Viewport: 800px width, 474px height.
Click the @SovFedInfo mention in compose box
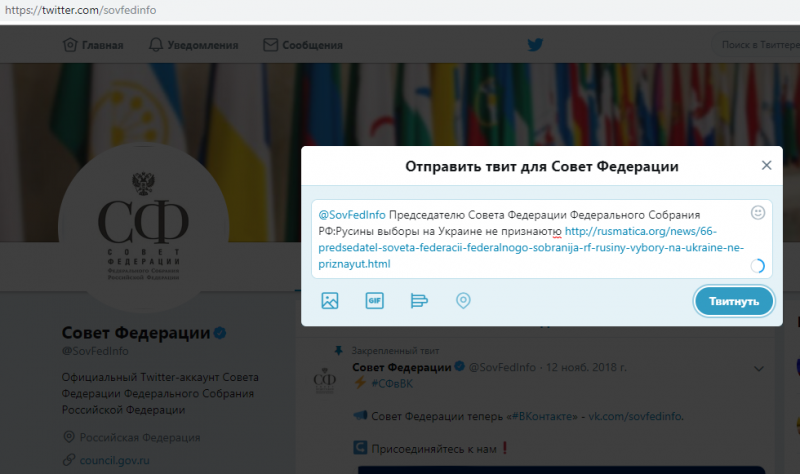coord(352,215)
